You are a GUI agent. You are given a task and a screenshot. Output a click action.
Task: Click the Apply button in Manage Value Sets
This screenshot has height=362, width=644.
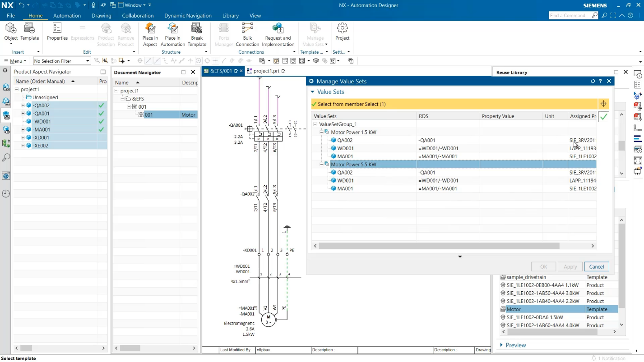[x=570, y=266]
